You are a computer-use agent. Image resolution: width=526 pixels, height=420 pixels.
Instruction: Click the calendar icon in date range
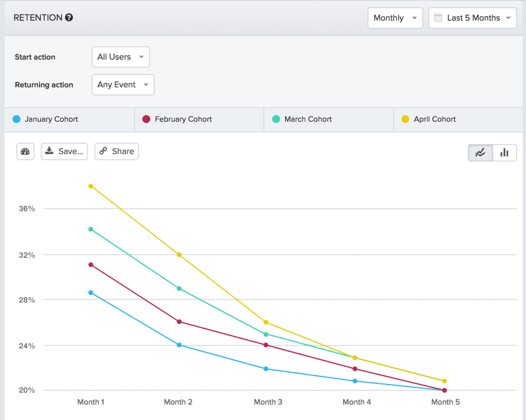pos(438,18)
